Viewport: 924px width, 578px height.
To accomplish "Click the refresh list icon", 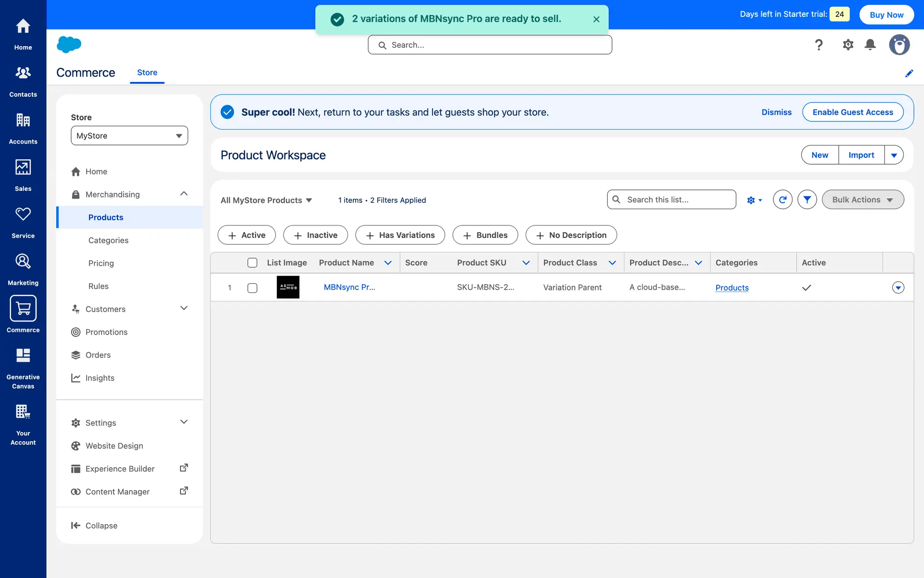I will click(783, 199).
